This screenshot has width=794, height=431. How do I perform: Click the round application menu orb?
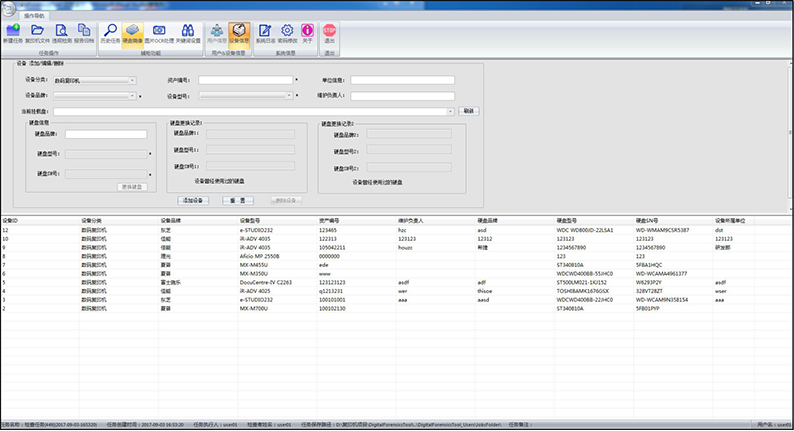pyautogui.click(x=9, y=9)
